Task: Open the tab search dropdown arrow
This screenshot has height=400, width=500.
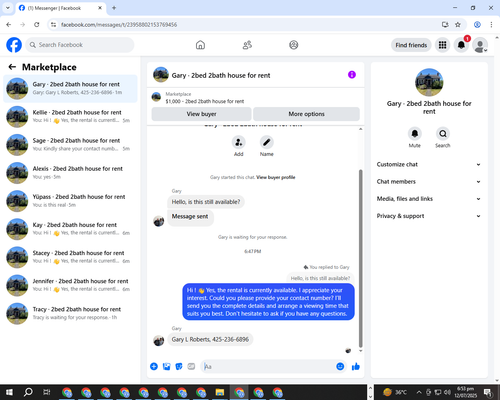Action: click(x=8, y=8)
